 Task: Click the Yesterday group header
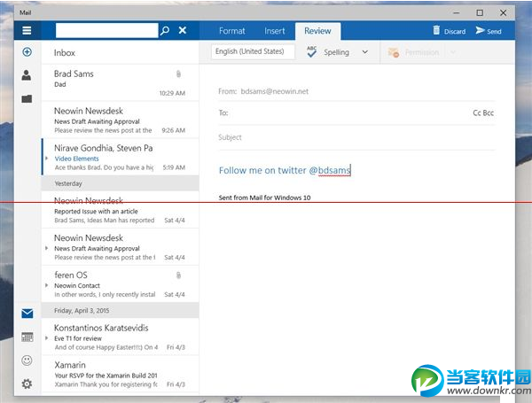coord(120,183)
